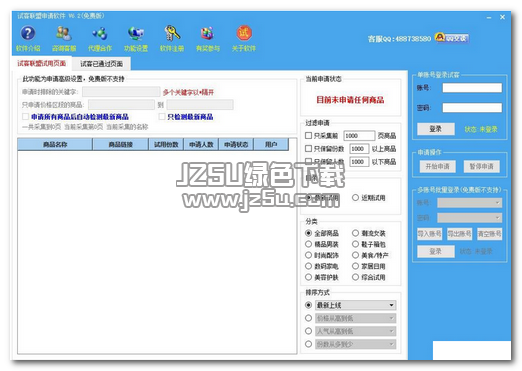
Task: Click the 申请时排除的关键字 input field
Action: (121, 92)
